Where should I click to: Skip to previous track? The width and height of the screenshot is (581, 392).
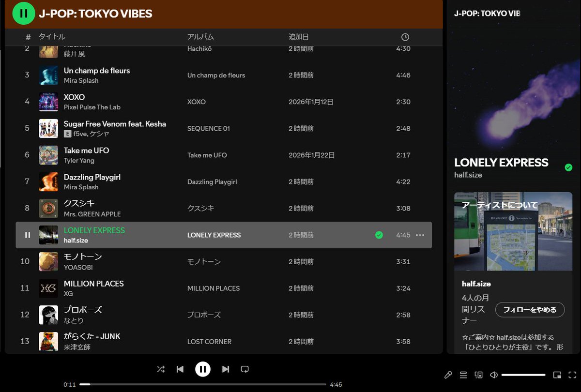click(x=180, y=369)
